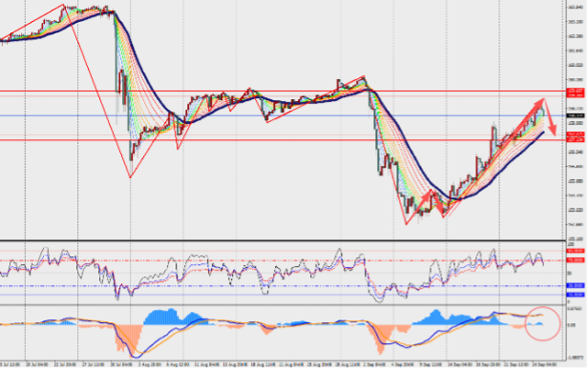The width and height of the screenshot is (588, 368).
Task: Click the topmost red level tag on price scale
Action: [x=576, y=91]
